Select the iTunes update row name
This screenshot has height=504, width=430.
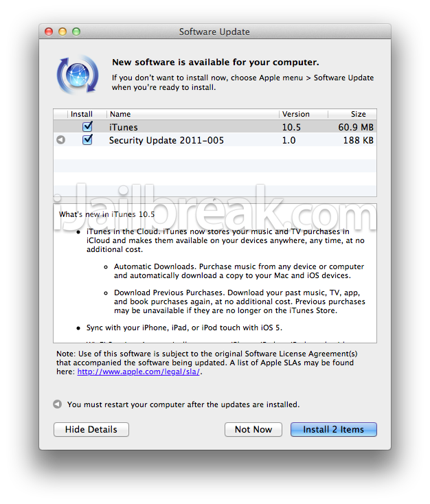click(x=124, y=127)
